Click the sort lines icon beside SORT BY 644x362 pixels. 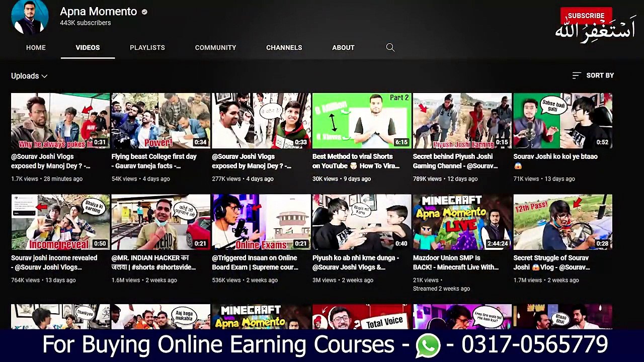click(577, 75)
